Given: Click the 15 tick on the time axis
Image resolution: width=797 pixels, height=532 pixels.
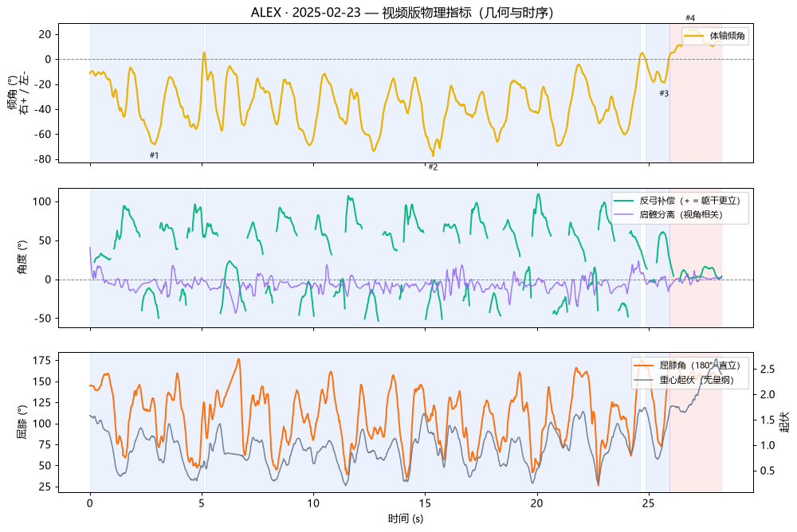Looking at the screenshot, I should pos(425,503).
